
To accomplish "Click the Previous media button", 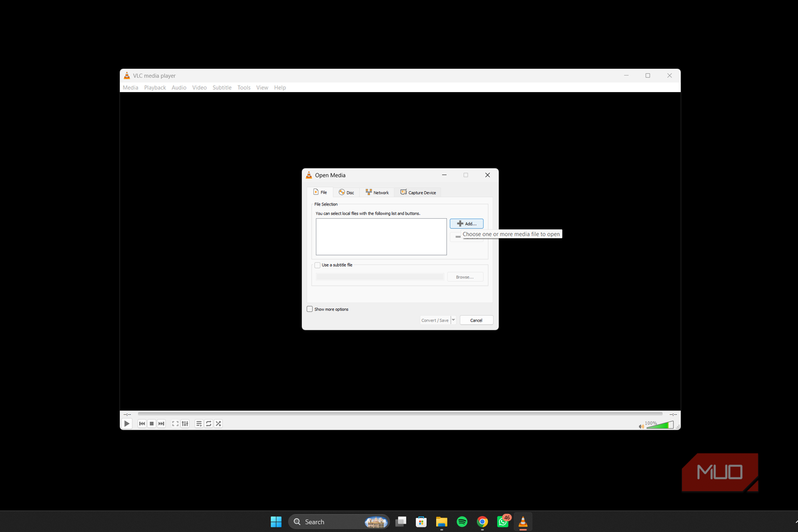I will (x=142, y=424).
